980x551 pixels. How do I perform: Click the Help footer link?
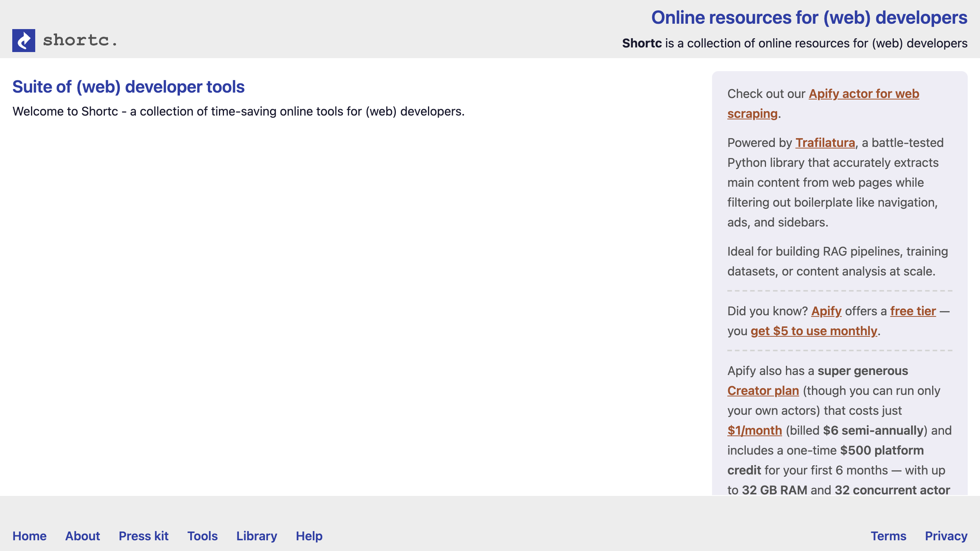tap(309, 536)
